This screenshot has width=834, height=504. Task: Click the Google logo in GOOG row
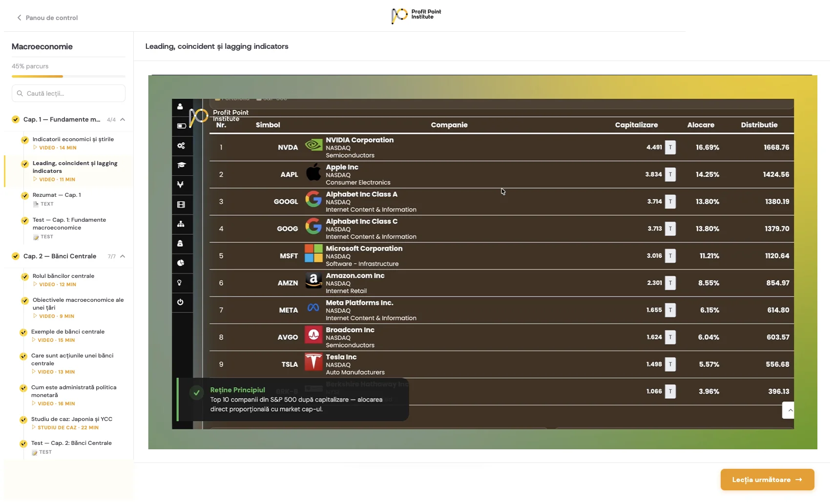coord(313,227)
